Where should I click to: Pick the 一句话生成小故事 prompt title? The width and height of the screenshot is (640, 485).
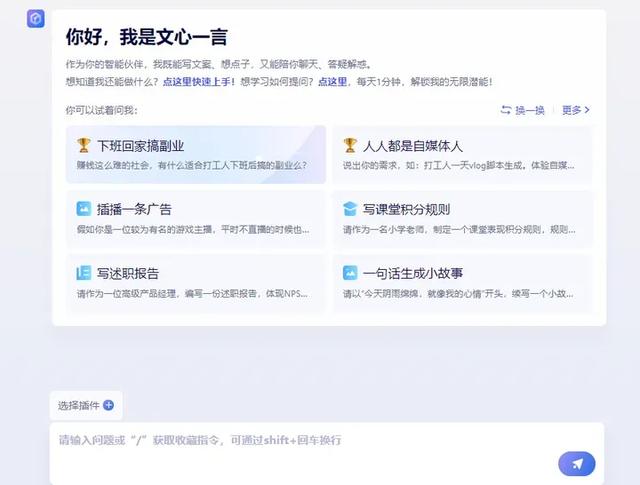pyautogui.click(x=413, y=274)
